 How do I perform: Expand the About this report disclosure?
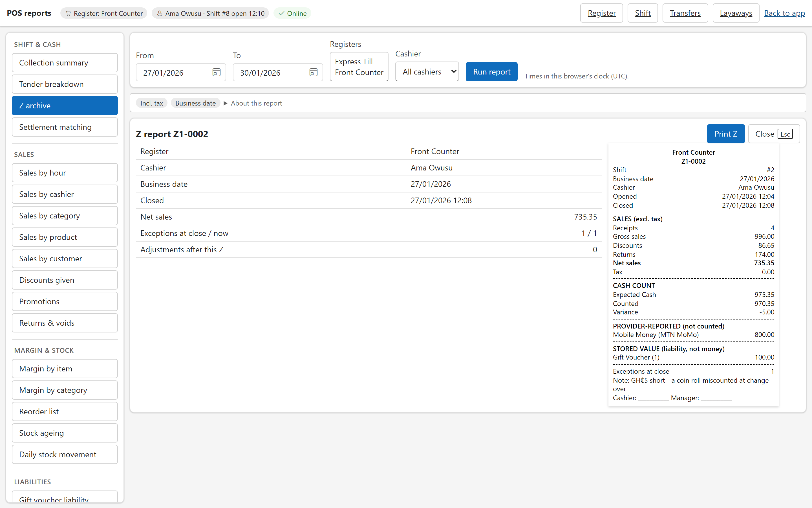pyautogui.click(x=253, y=103)
